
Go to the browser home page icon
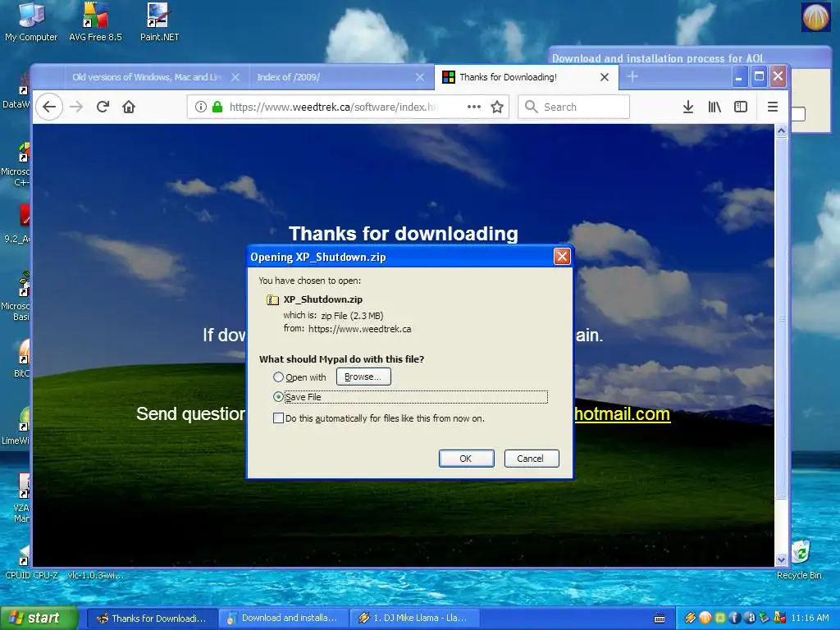tap(129, 107)
